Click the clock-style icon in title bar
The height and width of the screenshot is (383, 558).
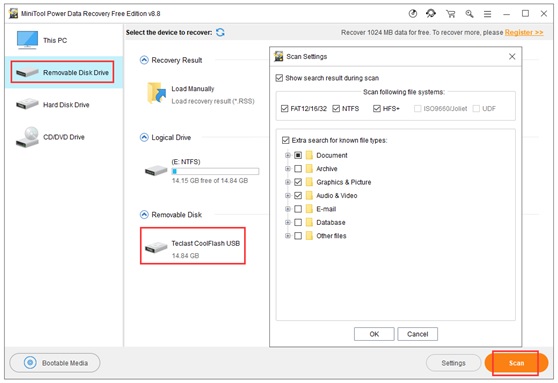pyautogui.click(x=412, y=14)
